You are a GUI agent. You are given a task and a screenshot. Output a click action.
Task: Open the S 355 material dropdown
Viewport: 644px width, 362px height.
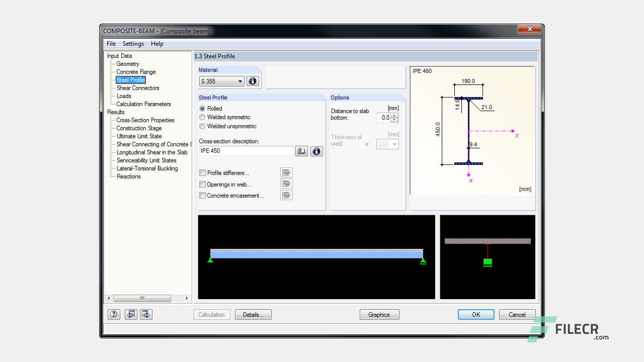(240, 81)
